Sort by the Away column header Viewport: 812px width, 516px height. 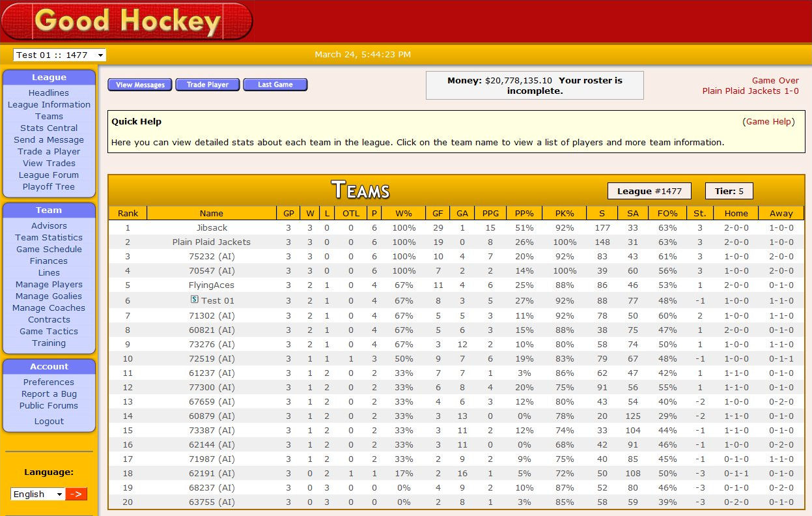coord(781,213)
